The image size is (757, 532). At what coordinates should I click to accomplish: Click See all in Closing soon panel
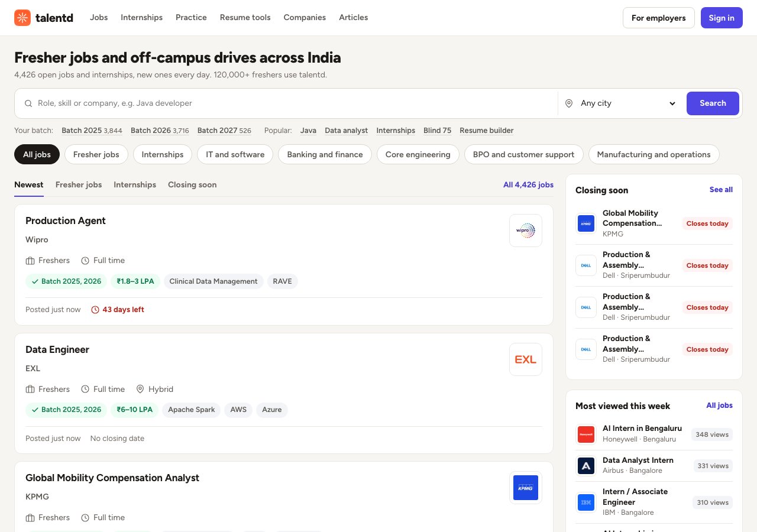pyautogui.click(x=721, y=190)
